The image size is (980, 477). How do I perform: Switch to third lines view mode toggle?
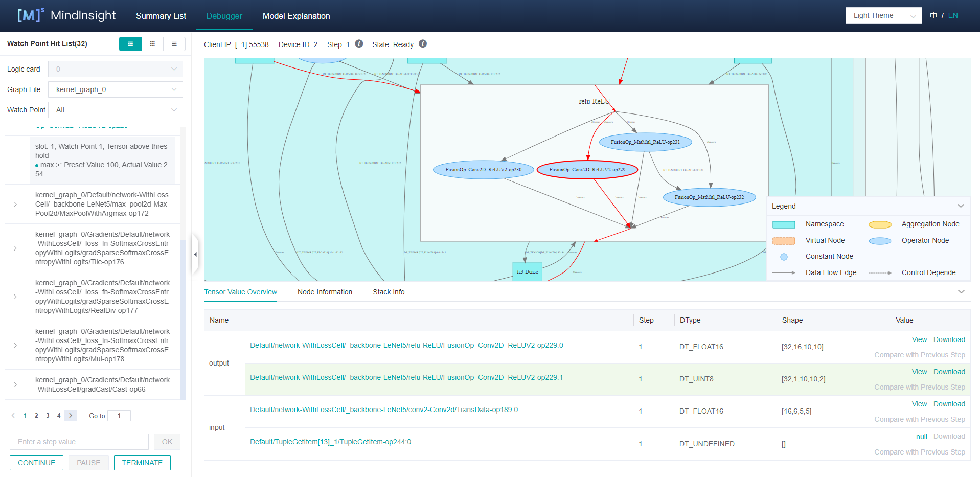(174, 44)
